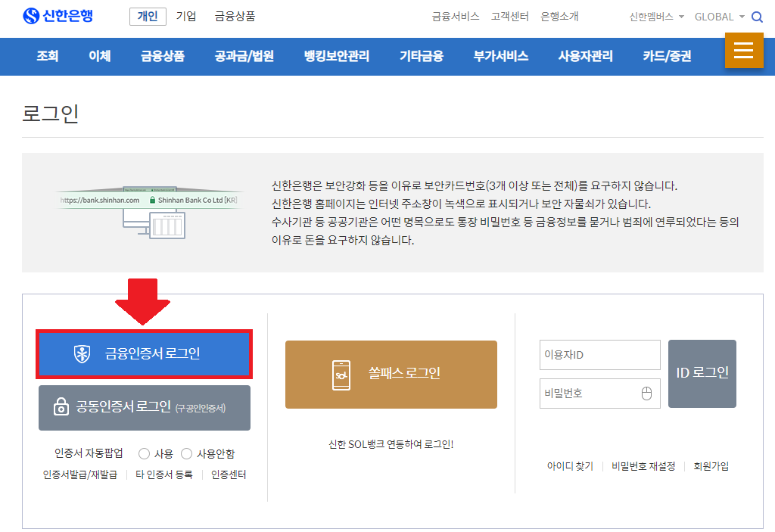Open the 부가서비스 menu
Screen dimensions: 775x532
[x=501, y=56]
